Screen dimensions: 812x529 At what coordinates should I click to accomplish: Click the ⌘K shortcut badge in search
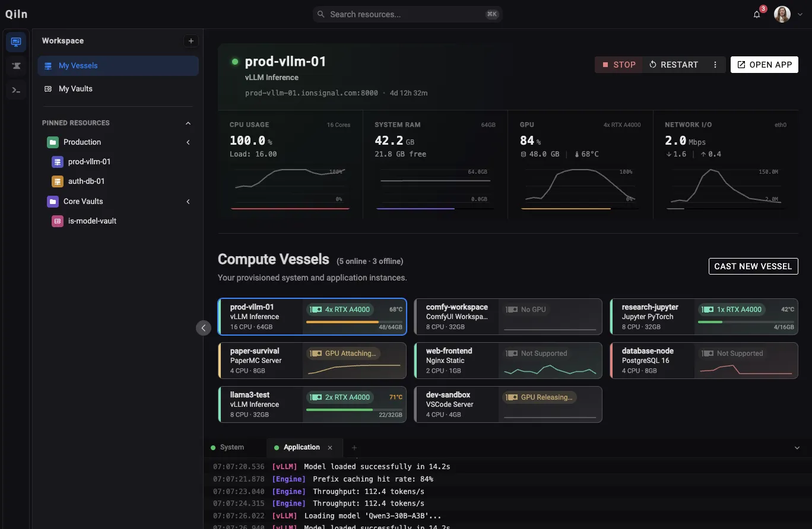coord(491,14)
